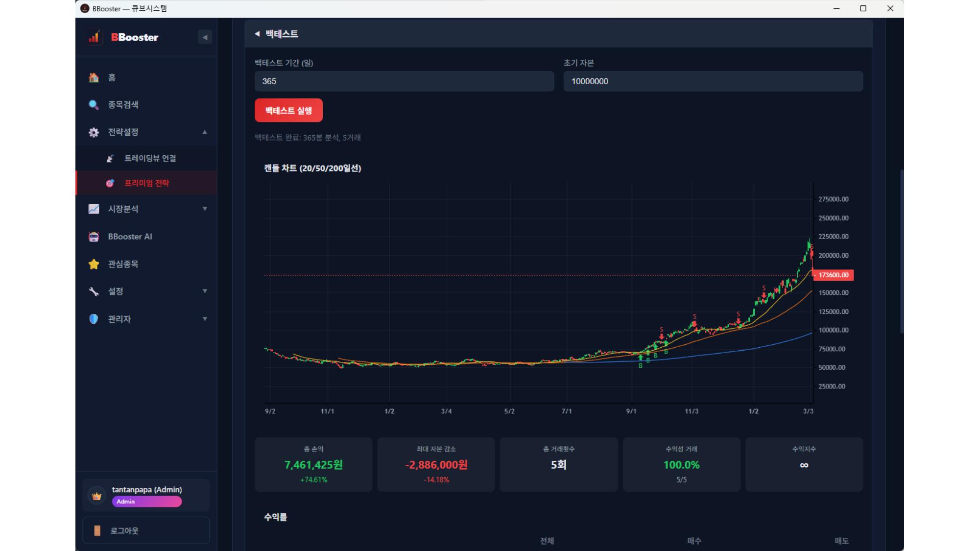Collapse the 전략설정 submenu arrow
Viewport: 980px width, 551px height.
coord(205,132)
